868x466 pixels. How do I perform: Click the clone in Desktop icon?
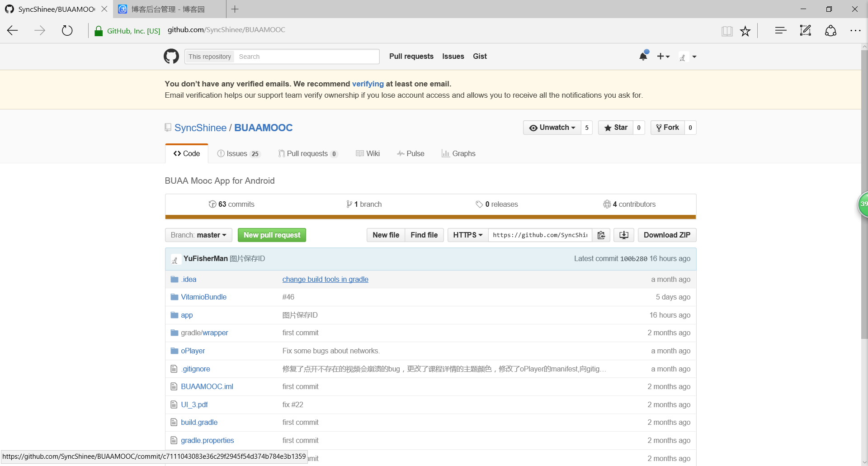[624, 235]
